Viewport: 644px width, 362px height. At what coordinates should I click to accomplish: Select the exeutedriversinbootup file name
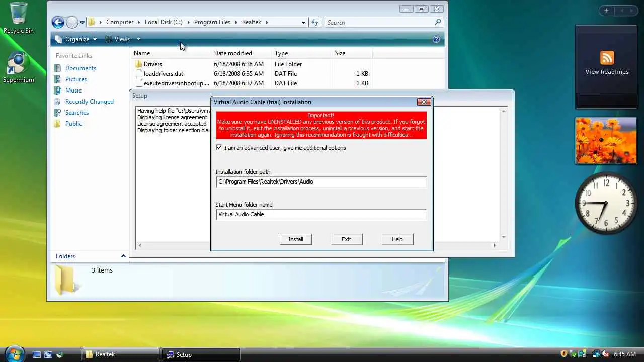click(176, 83)
